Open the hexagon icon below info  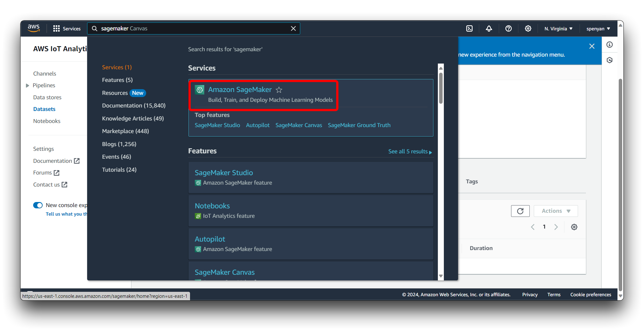pos(610,60)
